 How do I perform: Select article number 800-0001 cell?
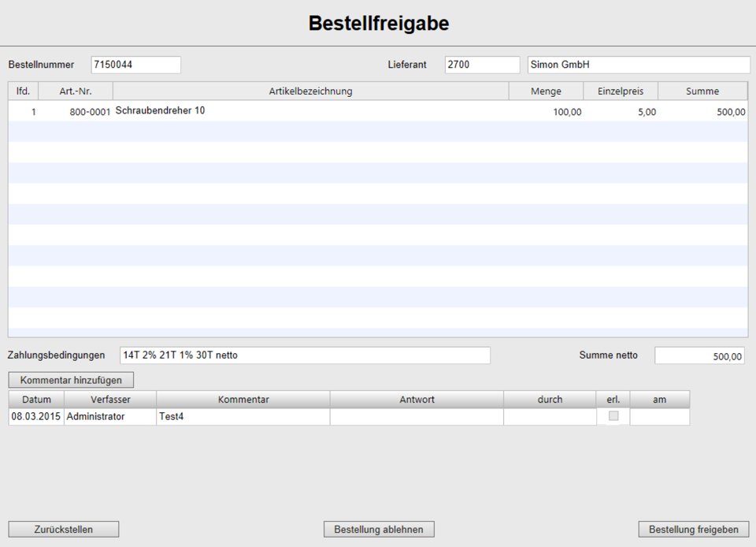76,111
